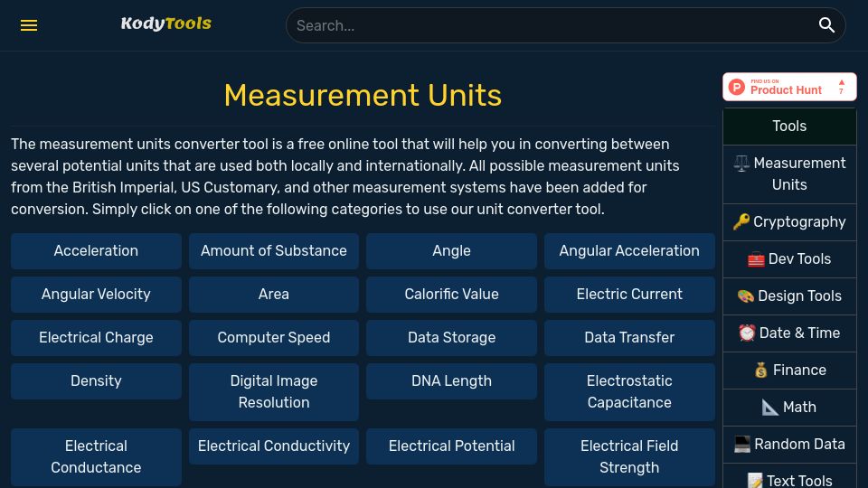Open the Date & Time category
Screen dimensions: 868x488
tap(789, 333)
